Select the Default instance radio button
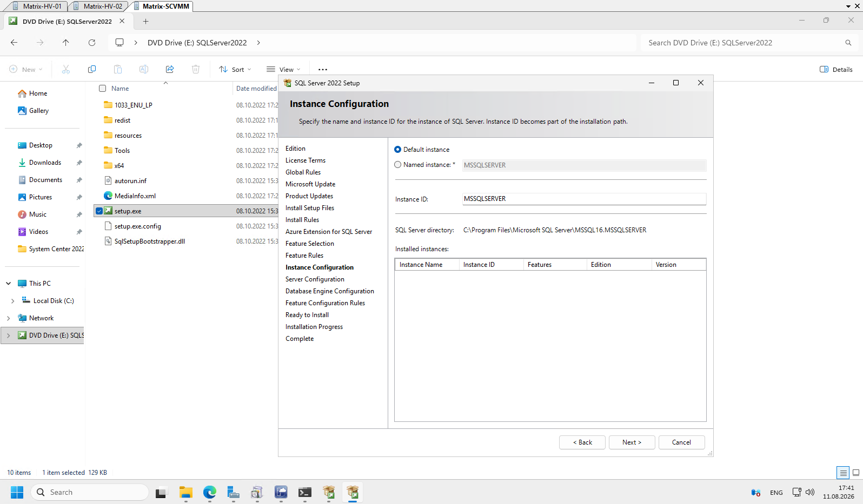The image size is (863, 504). pyautogui.click(x=398, y=150)
